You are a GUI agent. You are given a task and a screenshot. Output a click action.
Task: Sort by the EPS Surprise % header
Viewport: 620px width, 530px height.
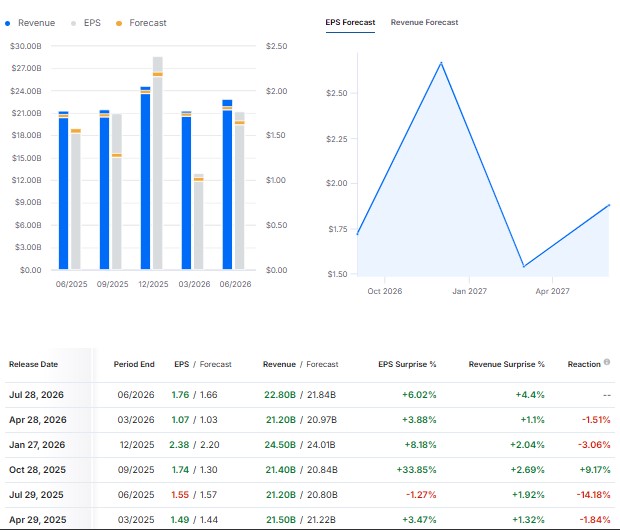click(x=407, y=364)
